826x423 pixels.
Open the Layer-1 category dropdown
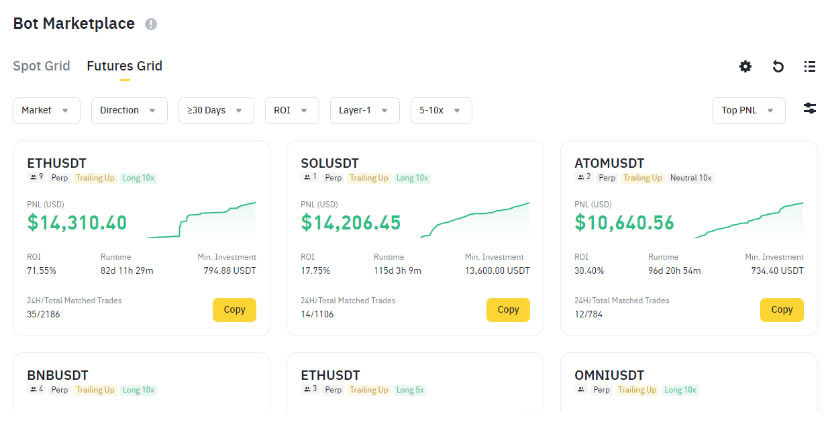364,110
